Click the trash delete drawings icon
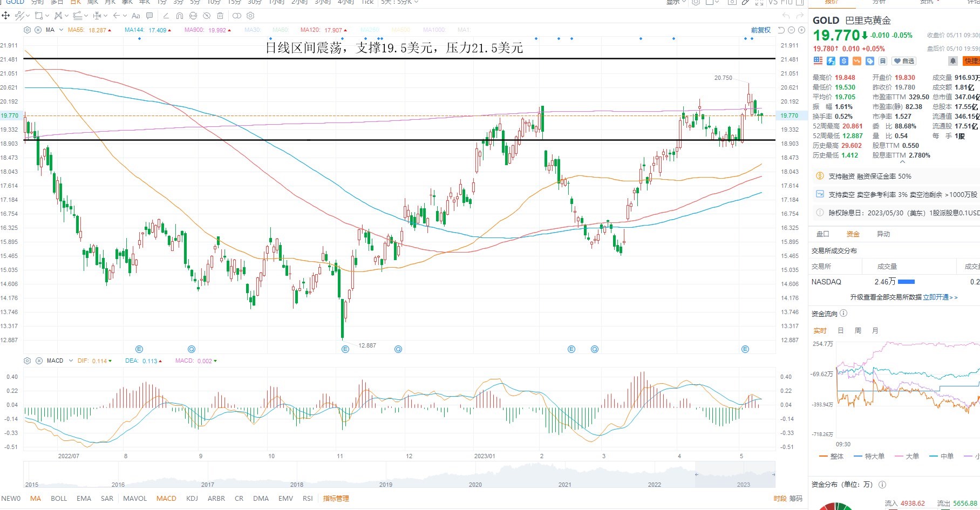980x510 pixels. coord(220,16)
